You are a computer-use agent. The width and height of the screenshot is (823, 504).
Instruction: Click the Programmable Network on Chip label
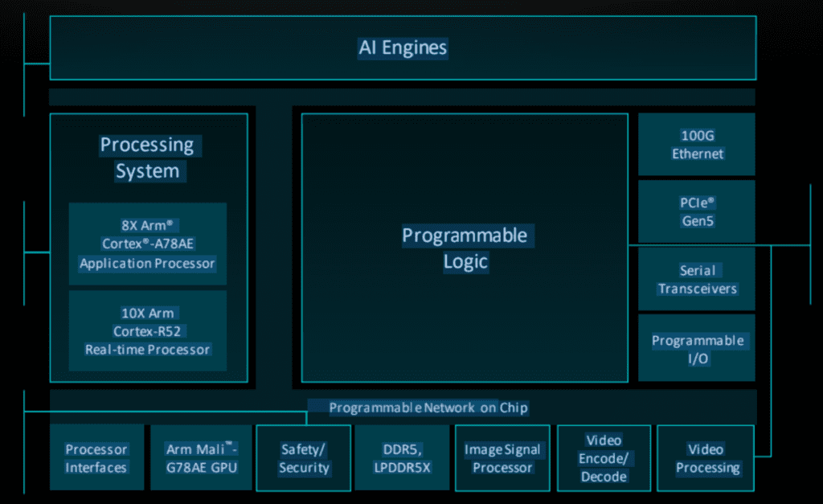coord(428,408)
